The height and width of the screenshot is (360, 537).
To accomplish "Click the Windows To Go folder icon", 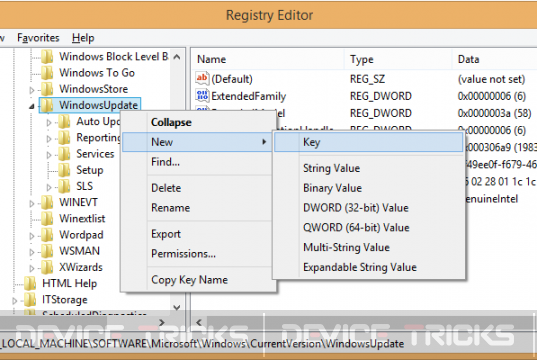I will (x=47, y=73).
